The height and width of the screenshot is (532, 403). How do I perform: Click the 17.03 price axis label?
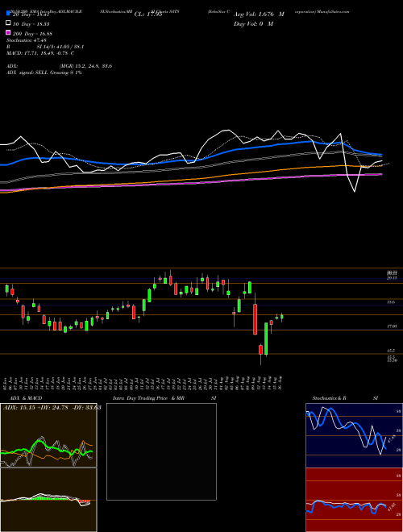tap(393, 326)
